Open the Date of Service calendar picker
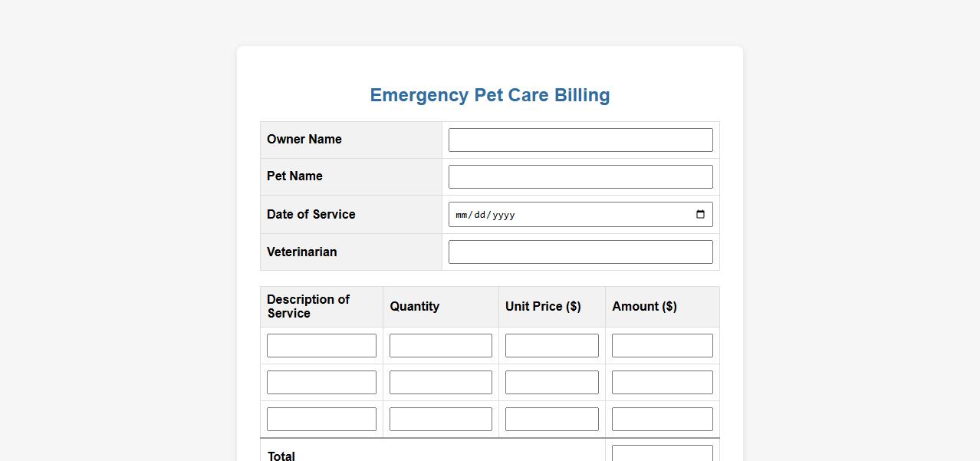 pos(700,215)
